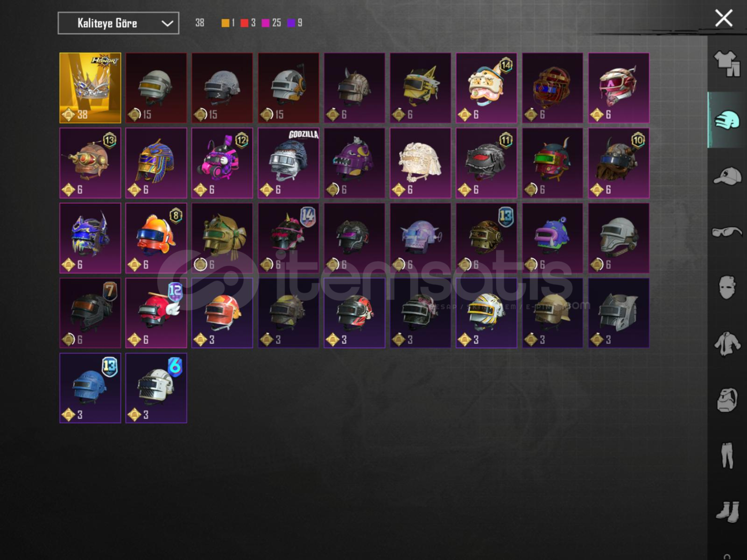This screenshot has width=747, height=560.
Task: Pick the orange fish helmet with badge 8
Action: click(x=156, y=238)
